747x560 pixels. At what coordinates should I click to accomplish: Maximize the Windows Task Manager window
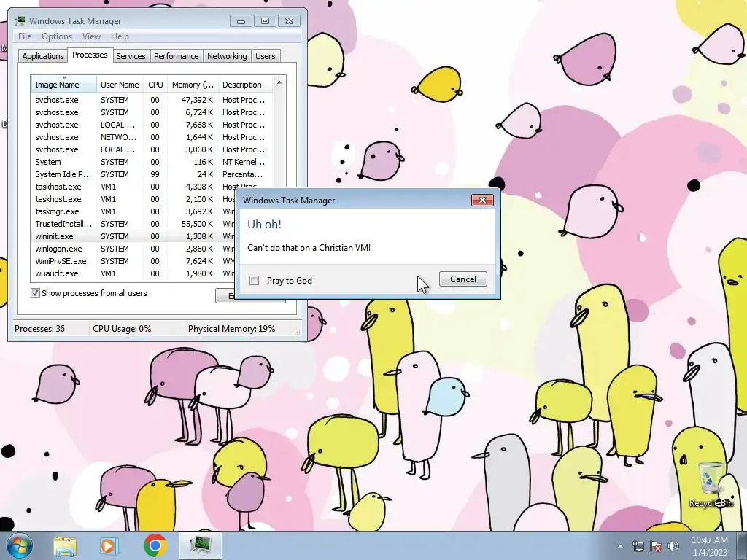click(265, 21)
